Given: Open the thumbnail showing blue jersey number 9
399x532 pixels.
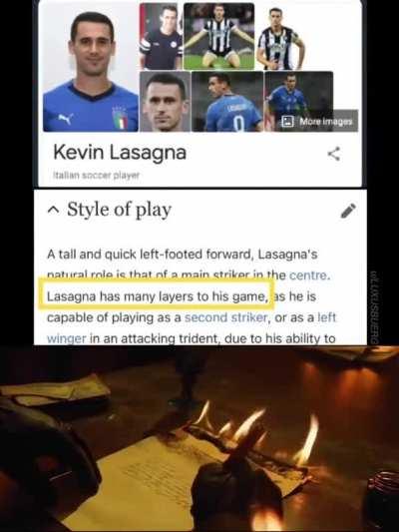Looking at the screenshot, I should (227, 102).
